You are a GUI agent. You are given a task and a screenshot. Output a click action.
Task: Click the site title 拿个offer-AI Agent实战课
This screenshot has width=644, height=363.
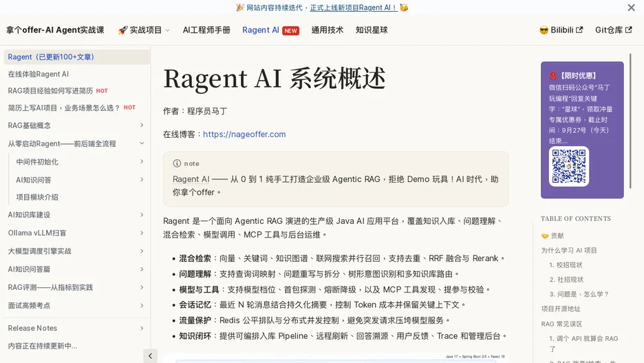coord(55,30)
